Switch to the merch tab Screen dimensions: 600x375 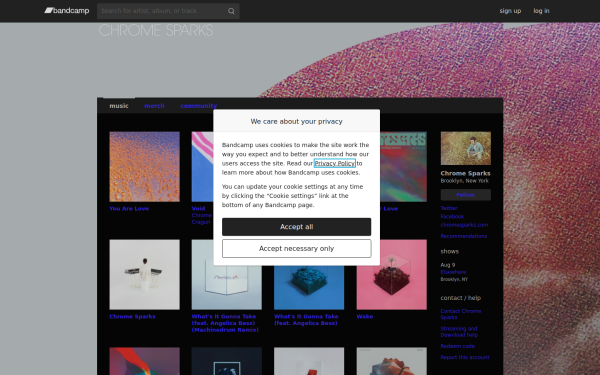point(154,106)
